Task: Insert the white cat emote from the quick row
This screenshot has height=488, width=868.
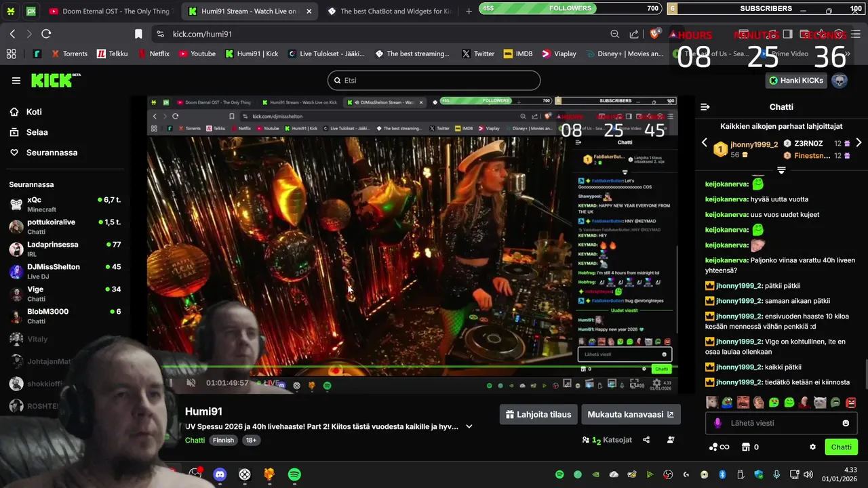Action: [820, 402]
